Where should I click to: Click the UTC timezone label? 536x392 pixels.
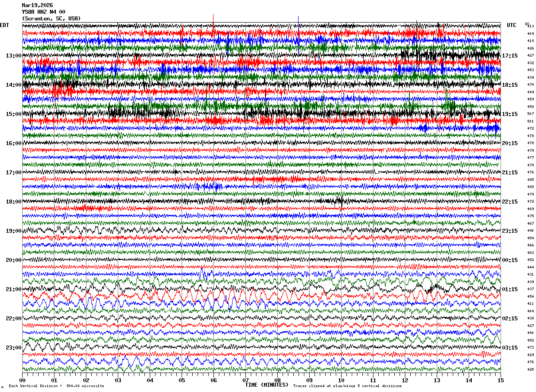pos(512,25)
